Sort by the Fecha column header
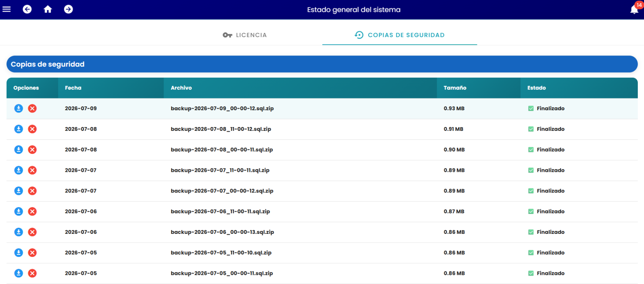 click(73, 88)
